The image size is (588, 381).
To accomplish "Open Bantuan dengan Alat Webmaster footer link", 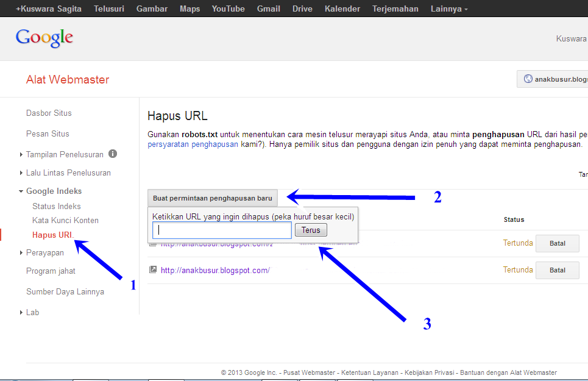I will 508,372.
